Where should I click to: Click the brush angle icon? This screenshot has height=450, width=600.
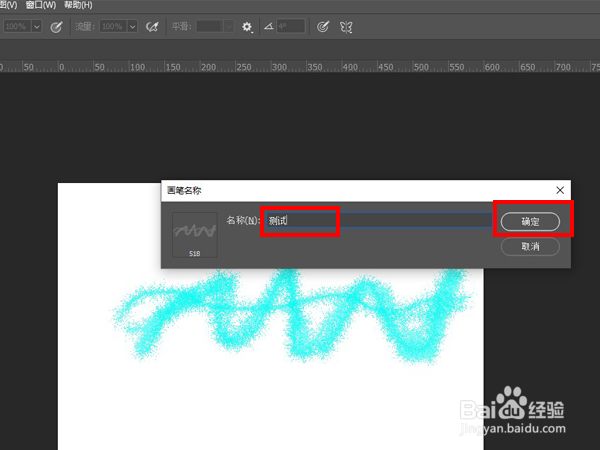click(269, 26)
